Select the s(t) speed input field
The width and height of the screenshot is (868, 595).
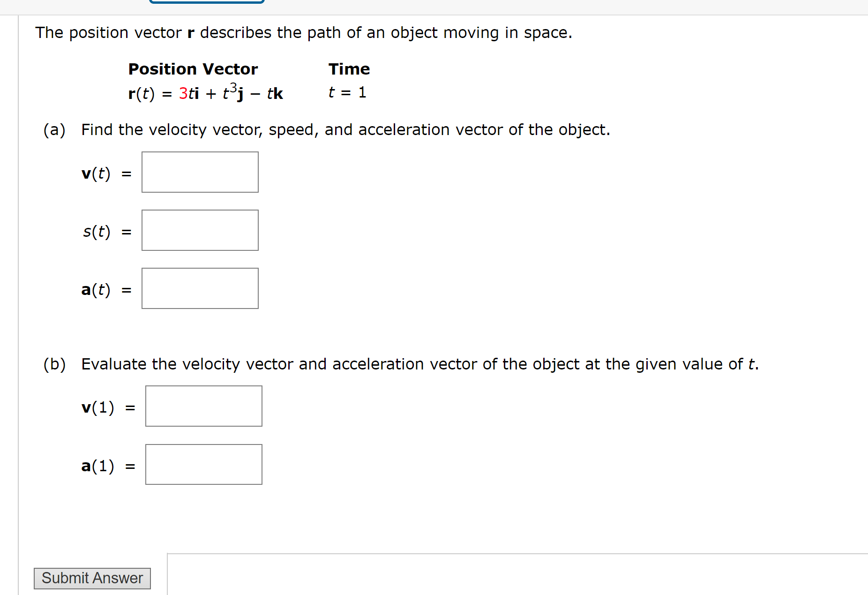click(x=199, y=230)
